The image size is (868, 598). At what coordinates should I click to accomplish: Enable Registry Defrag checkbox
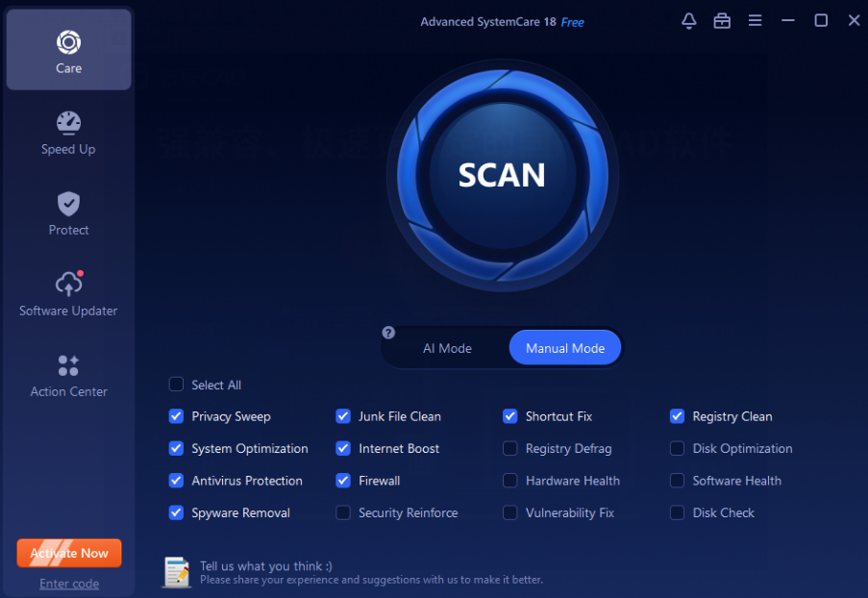pos(509,448)
